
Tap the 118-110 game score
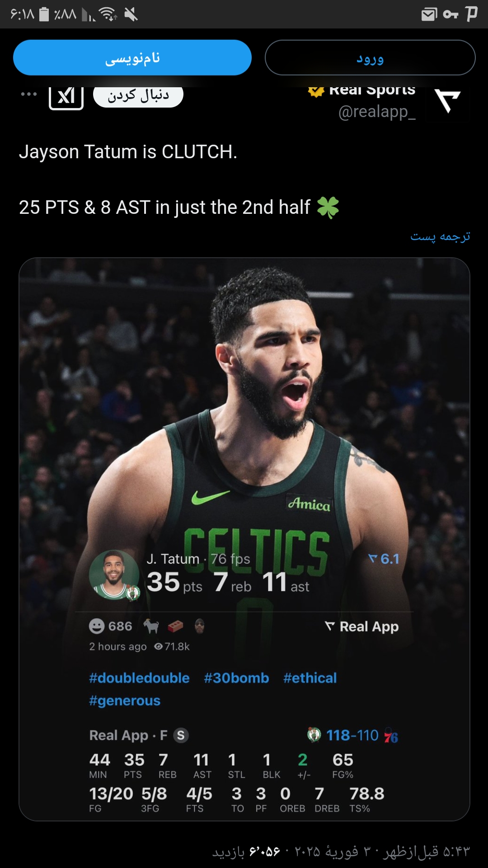(x=352, y=736)
